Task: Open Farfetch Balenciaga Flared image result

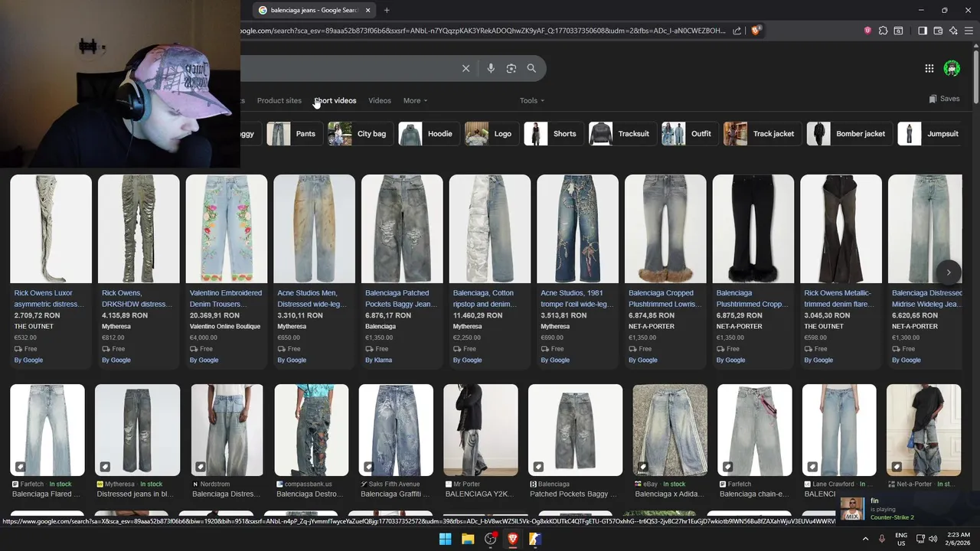Action: pos(47,430)
